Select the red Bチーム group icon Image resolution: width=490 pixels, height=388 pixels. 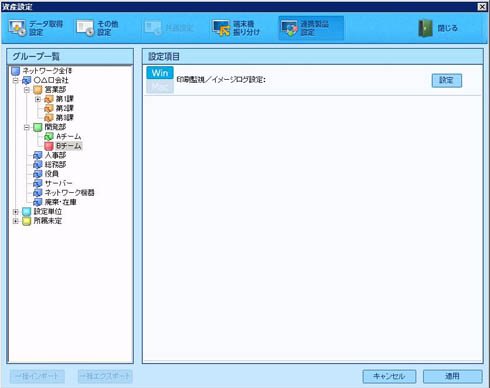pos(49,146)
